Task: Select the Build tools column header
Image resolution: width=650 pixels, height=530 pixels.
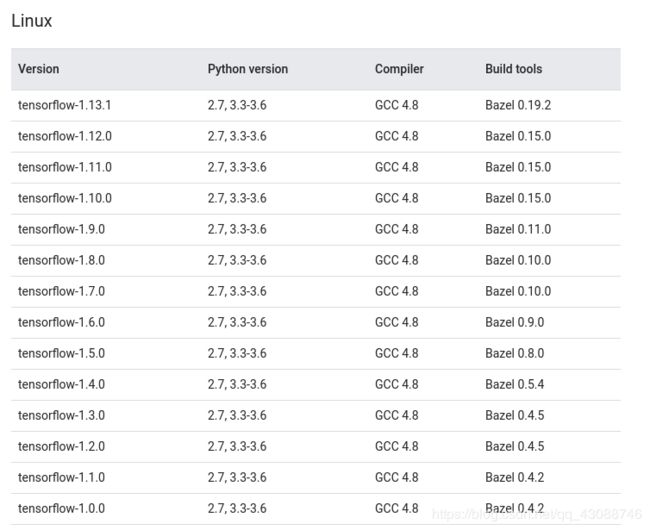Action: [x=514, y=69]
